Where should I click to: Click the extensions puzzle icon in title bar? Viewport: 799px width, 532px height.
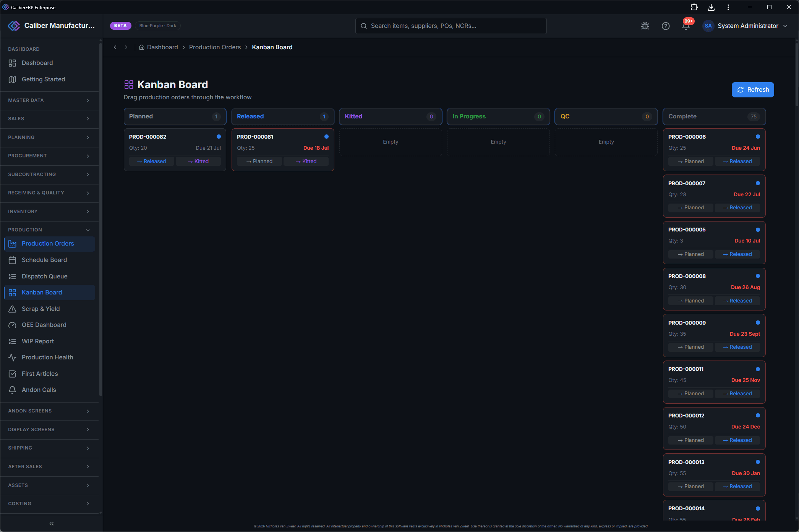click(x=694, y=7)
